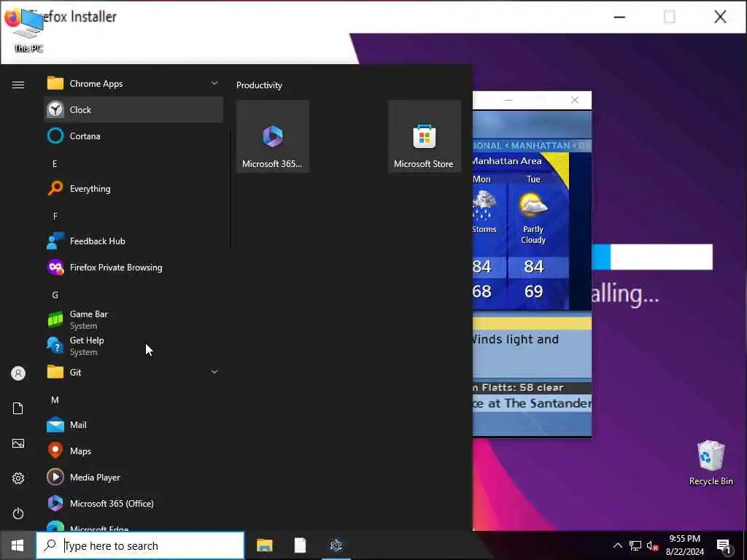This screenshot has width=747, height=560.
Task: Click the taskbar clock and date
Action: pos(684,545)
